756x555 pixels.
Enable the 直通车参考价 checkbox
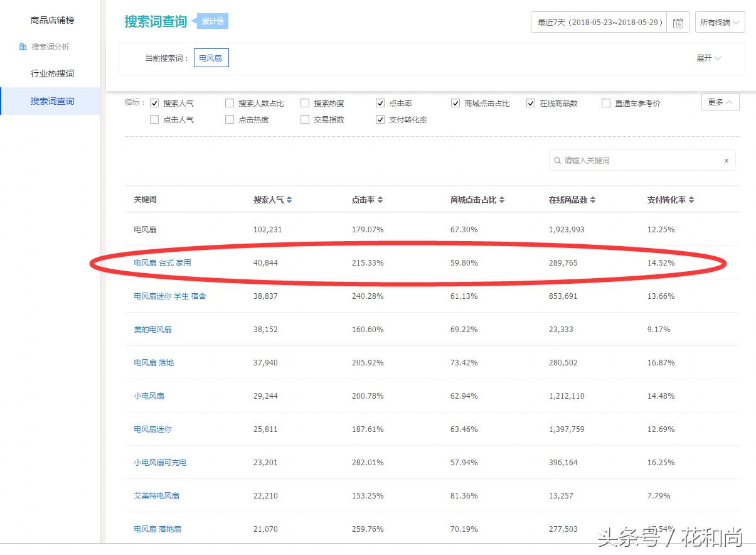pos(605,102)
